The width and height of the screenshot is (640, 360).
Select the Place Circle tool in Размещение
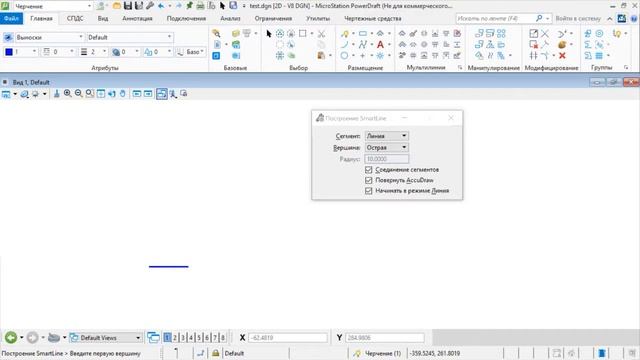344,56
